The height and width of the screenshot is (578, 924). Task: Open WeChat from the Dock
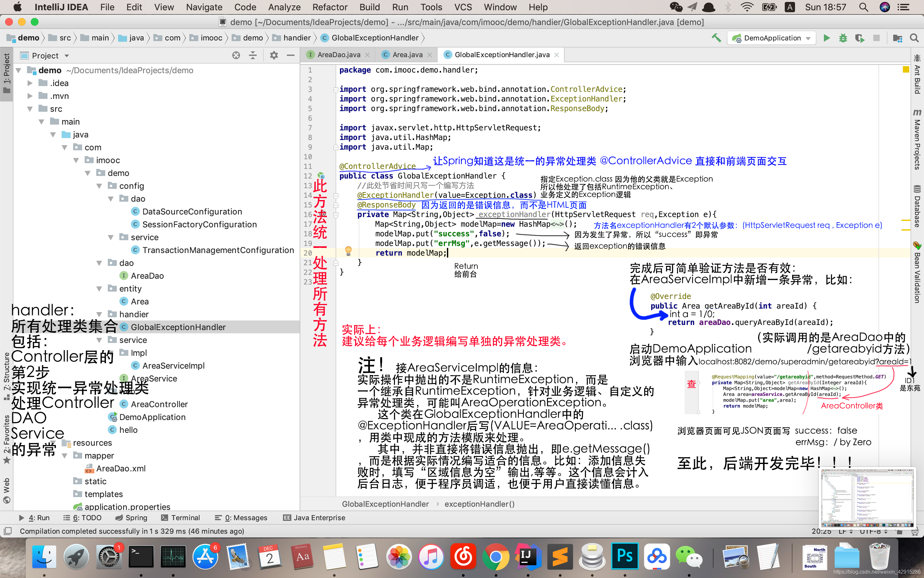(x=689, y=556)
